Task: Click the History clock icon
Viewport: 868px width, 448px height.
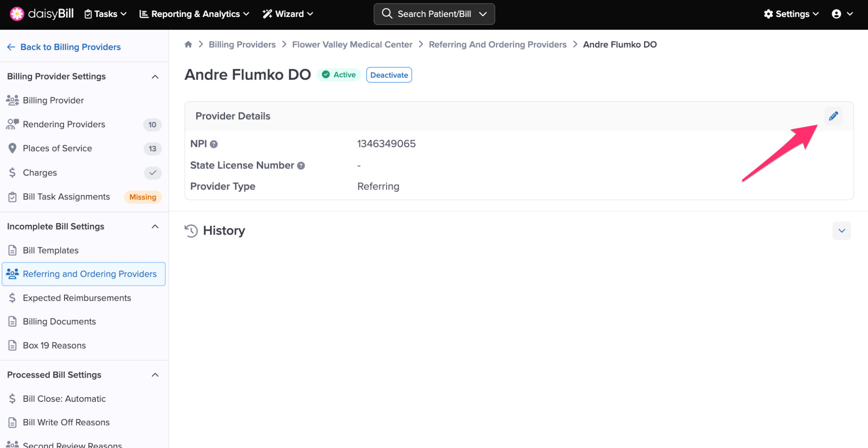Action: pos(191,231)
